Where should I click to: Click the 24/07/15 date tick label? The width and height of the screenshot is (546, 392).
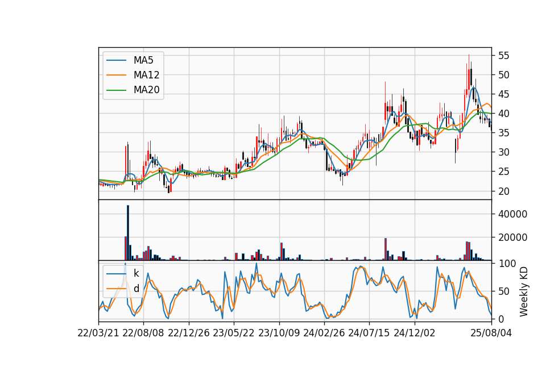[369, 333]
